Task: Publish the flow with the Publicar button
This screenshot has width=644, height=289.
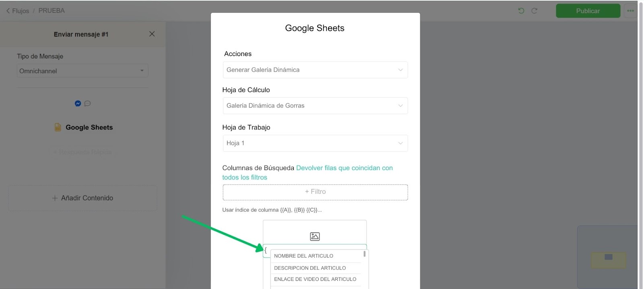Action: click(x=588, y=11)
